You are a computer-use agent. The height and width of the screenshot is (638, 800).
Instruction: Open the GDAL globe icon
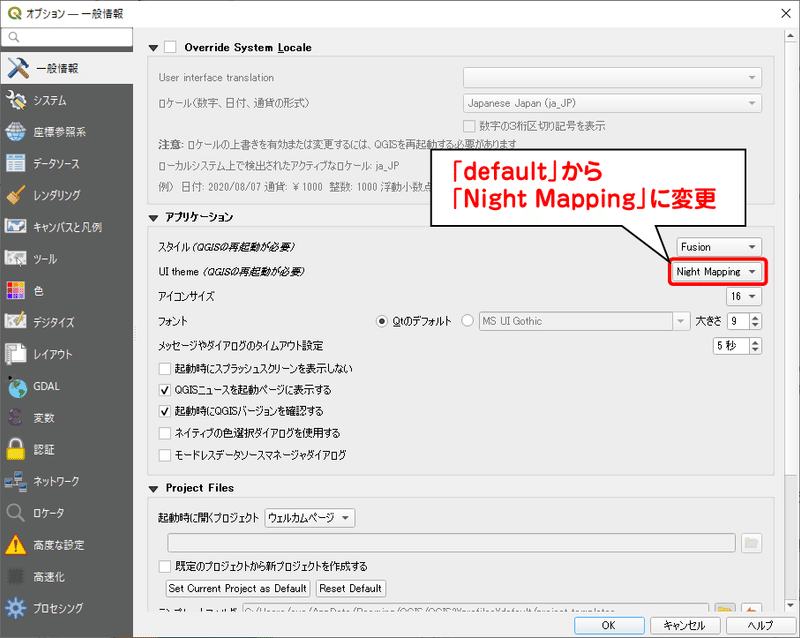16,386
